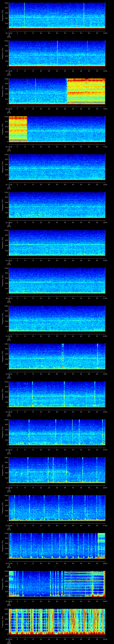The image size is (114, 644).
Task: Select the vertical spike at 30 seconds in the 20:14 spectrogram
Action: pos(57,53)
